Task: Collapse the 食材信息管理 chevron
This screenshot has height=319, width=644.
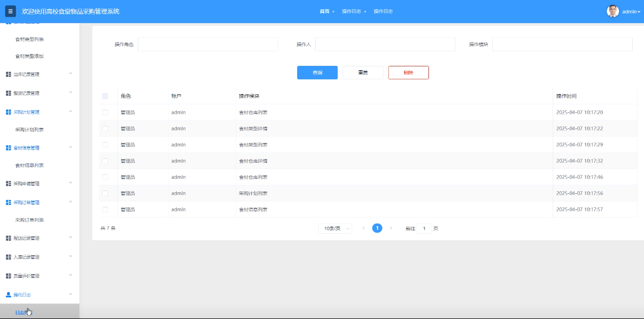Action: click(70, 147)
